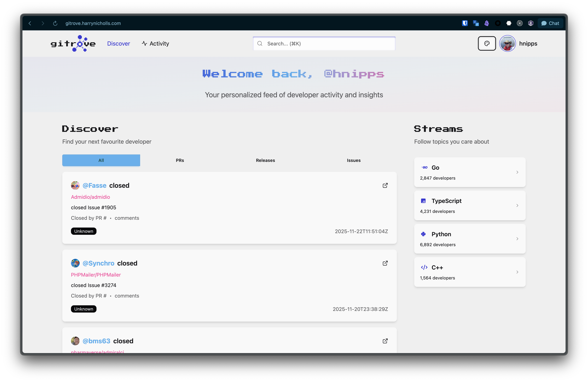Switch to the Releases tab

coord(265,160)
